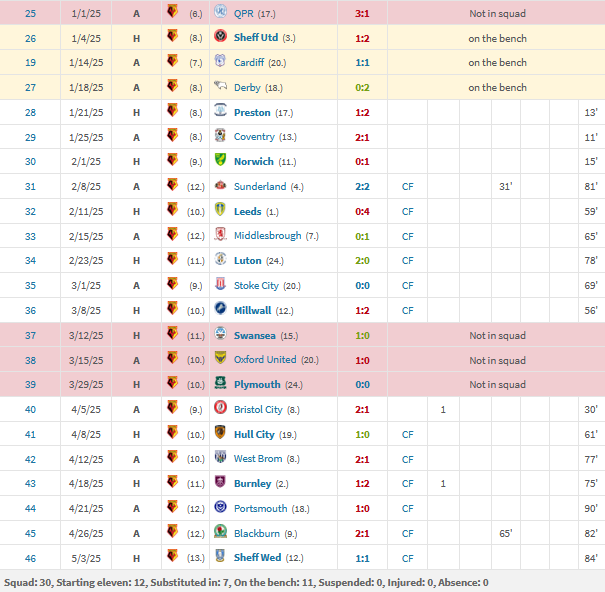605x592 pixels.
Task: Open matchday 36 link
Action: coord(30,311)
